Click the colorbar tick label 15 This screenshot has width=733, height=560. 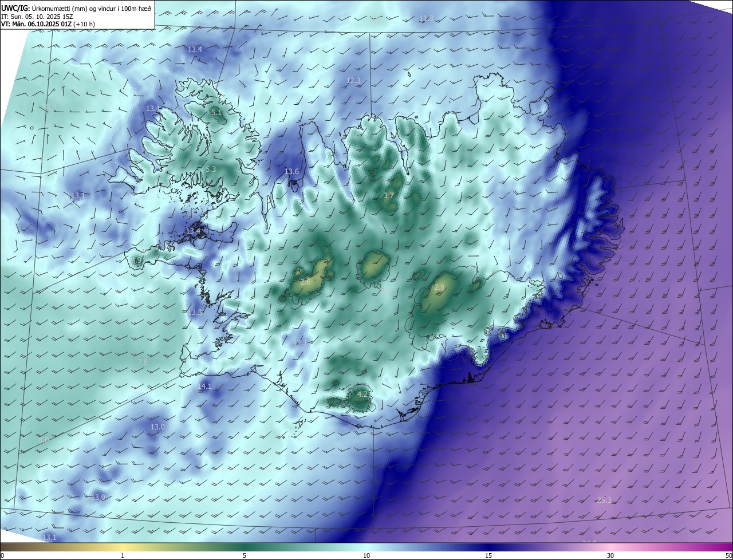[x=488, y=555]
